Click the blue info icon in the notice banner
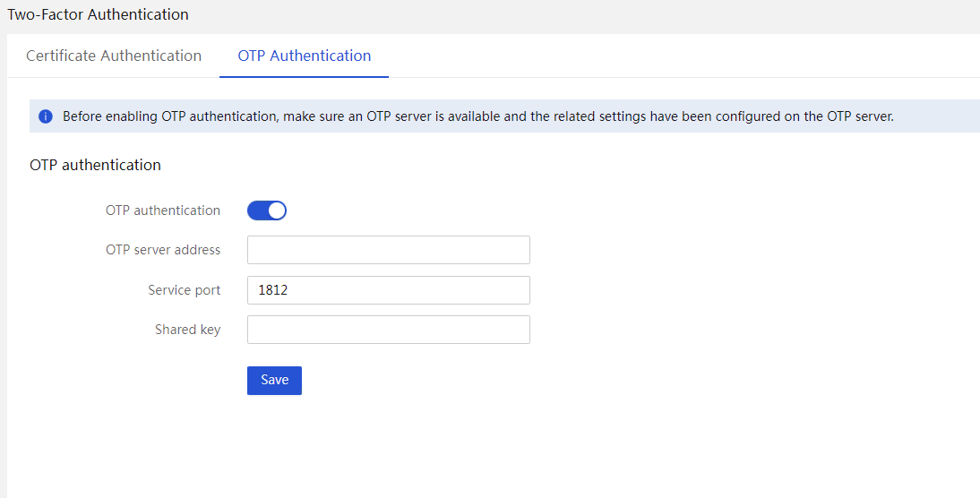 [x=46, y=116]
